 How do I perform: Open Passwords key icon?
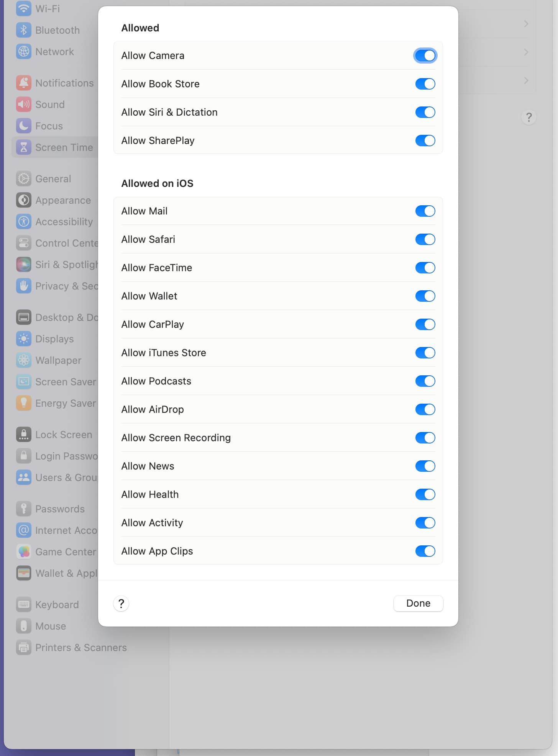24,509
